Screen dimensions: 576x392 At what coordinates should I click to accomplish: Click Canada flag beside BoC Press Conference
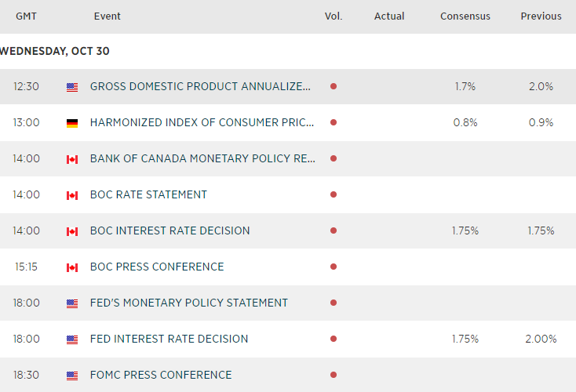pos(72,267)
